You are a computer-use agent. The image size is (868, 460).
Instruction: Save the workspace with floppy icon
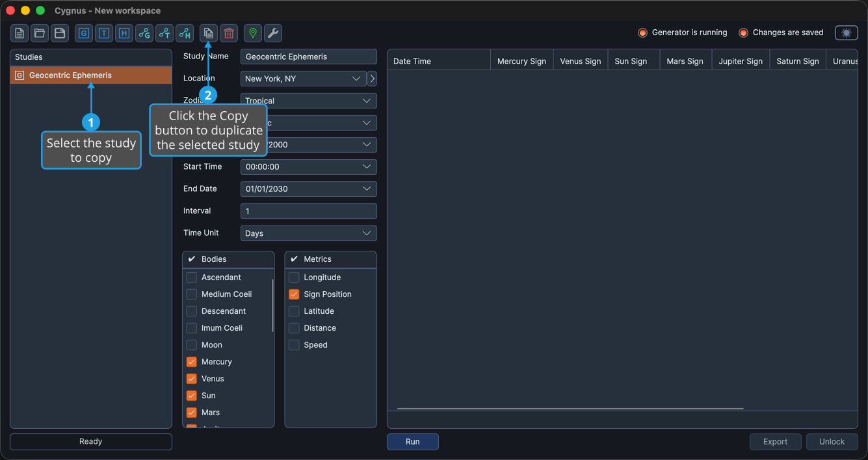pos(60,33)
